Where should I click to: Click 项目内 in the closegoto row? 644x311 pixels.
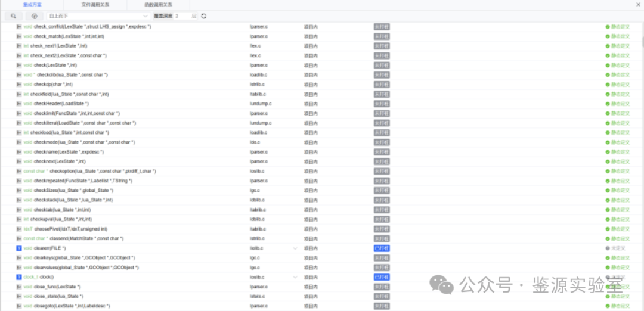click(x=311, y=306)
